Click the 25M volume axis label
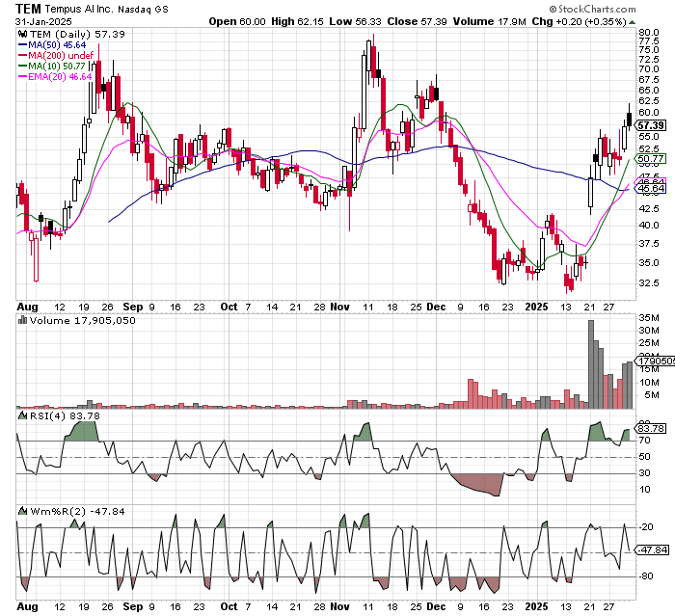The height and width of the screenshot is (616, 675). (649, 343)
